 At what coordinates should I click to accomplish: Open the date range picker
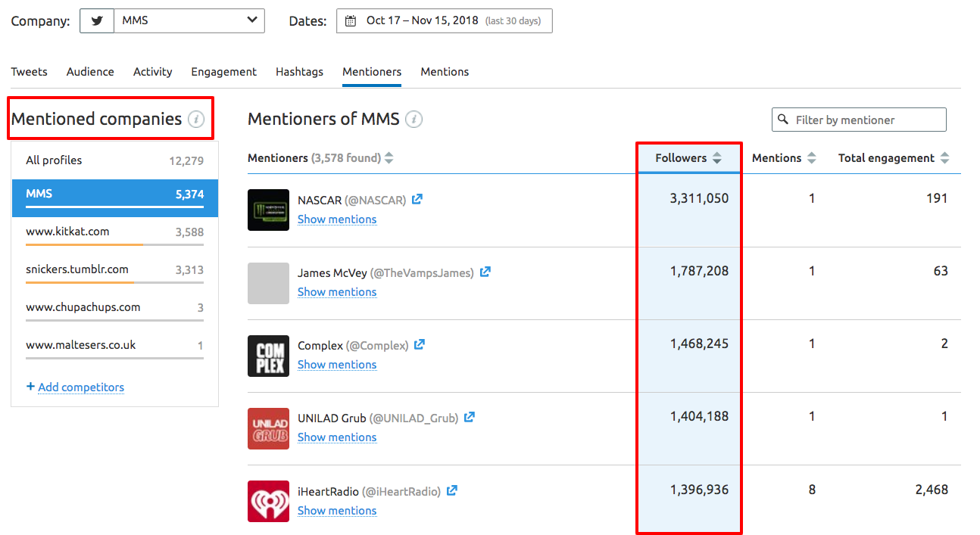tap(445, 21)
